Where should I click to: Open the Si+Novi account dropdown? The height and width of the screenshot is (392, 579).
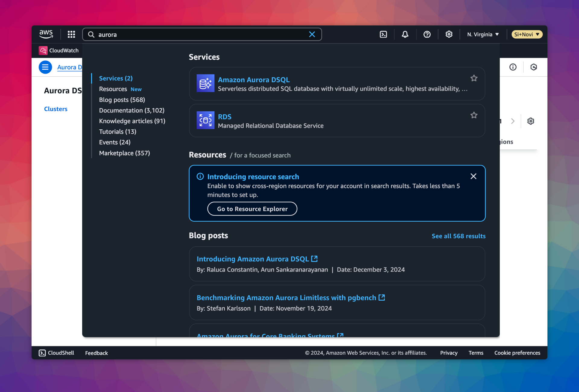pyautogui.click(x=527, y=34)
